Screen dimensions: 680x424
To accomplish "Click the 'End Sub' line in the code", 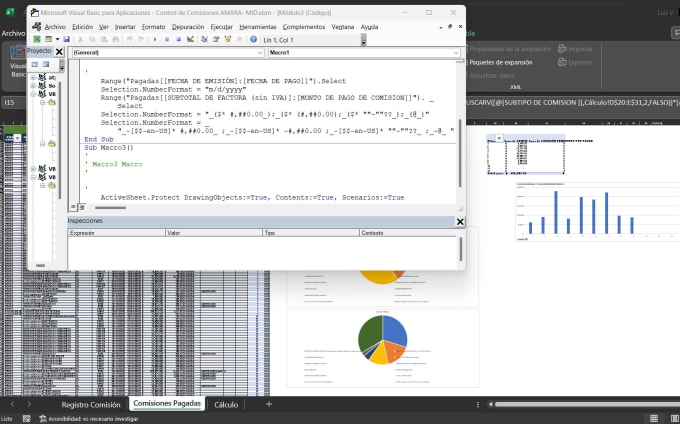I will coord(98,139).
